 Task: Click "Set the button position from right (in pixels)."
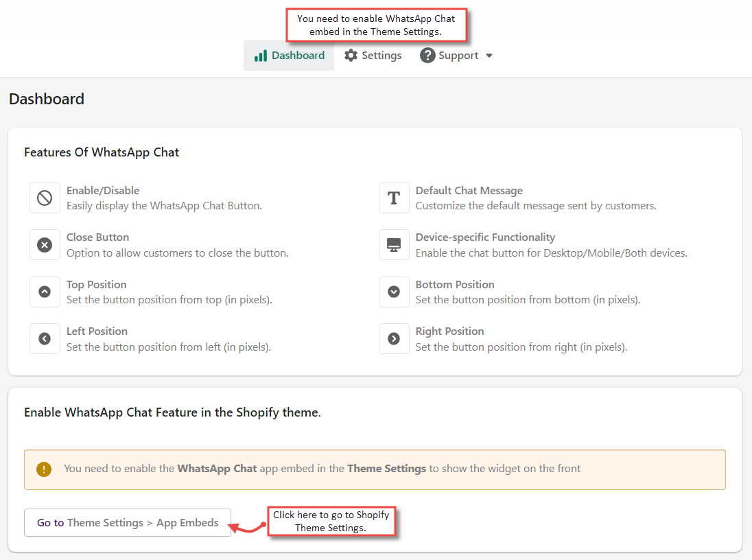coord(521,347)
